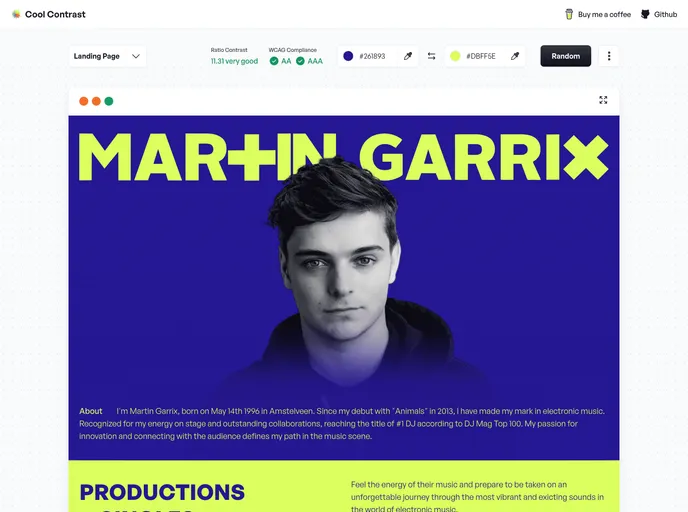Open the Buy me a coffee link
Image resolution: width=688 pixels, height=512 pixels.
(598, 14)
